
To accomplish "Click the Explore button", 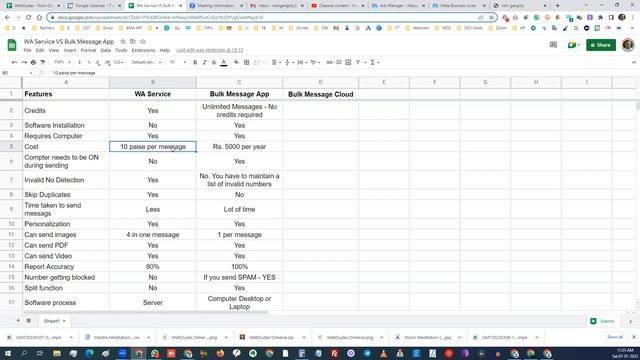I will point(602,321).
